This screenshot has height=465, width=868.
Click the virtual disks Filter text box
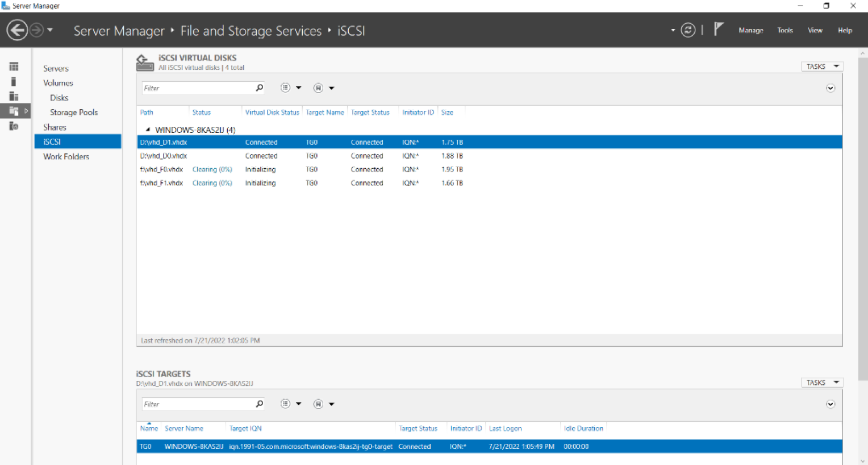pos(196,88)
